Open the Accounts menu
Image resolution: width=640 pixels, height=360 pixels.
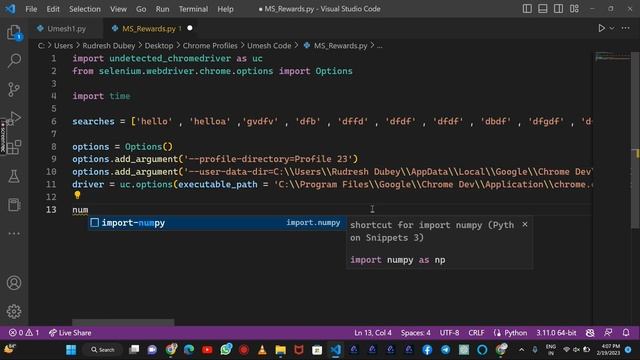[x=14, y=282]
